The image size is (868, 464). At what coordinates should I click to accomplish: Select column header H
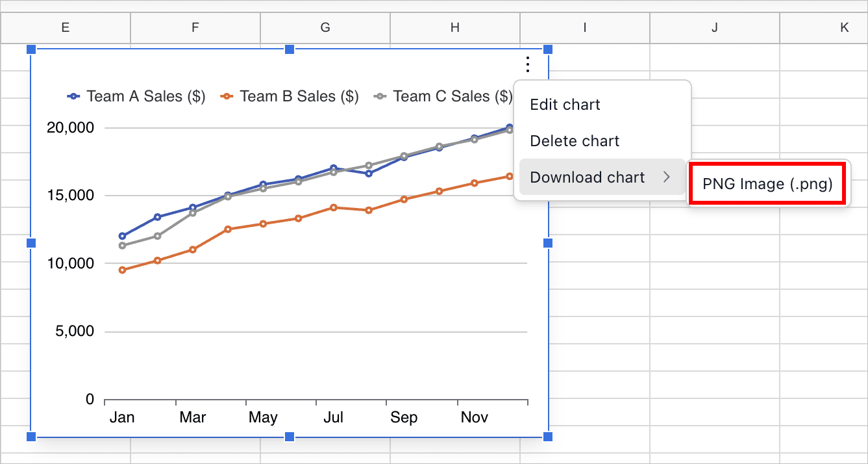(x=454, y=28)
